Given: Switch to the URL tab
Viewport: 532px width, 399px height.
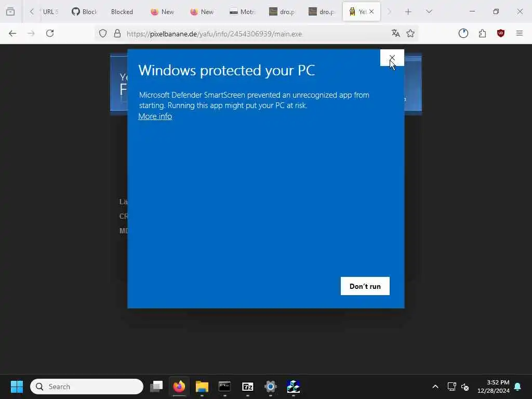Looking at the screenshot, I should pyautogui.click(x=50, y=11).
